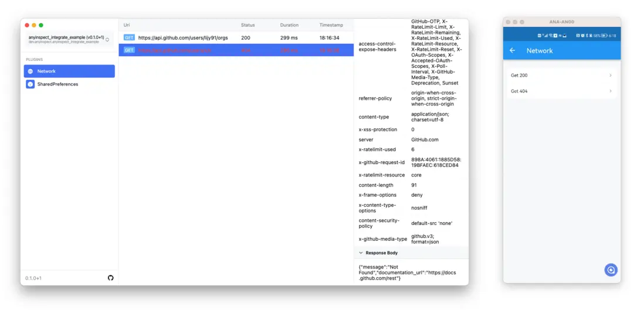Open the SharedPreferences plugin
This screenshot has height=310, width=644.
pos(69,84)
